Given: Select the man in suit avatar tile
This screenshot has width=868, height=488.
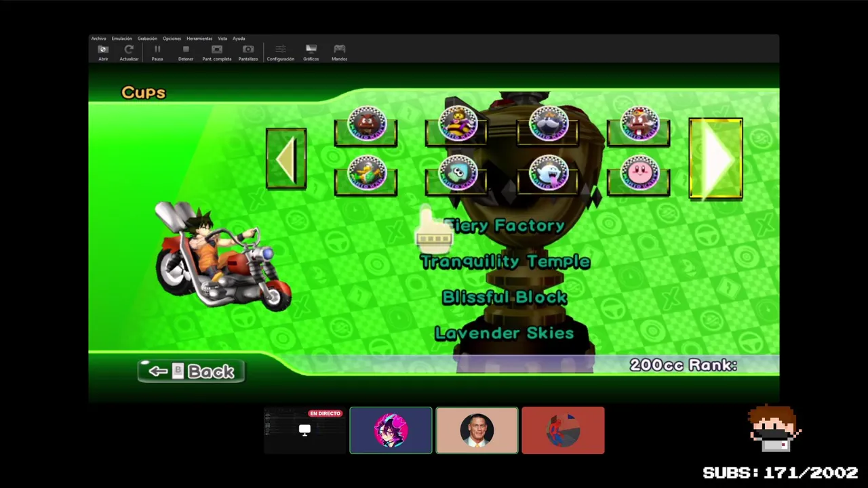Looking at the screenshot, I should [x=477, y=430].
